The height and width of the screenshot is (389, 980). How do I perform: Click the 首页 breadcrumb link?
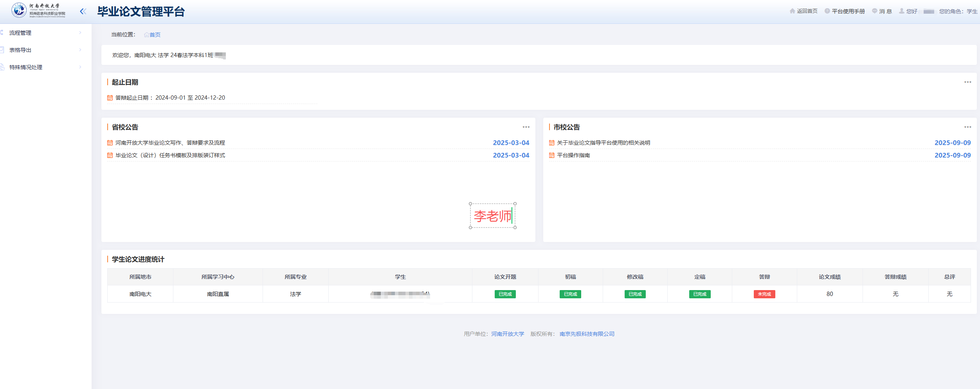pyautogui.click(x=155, y=35)
